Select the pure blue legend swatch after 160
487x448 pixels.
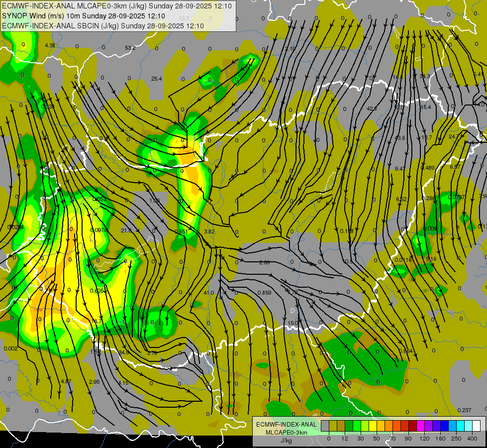click(x=444, y=425)
